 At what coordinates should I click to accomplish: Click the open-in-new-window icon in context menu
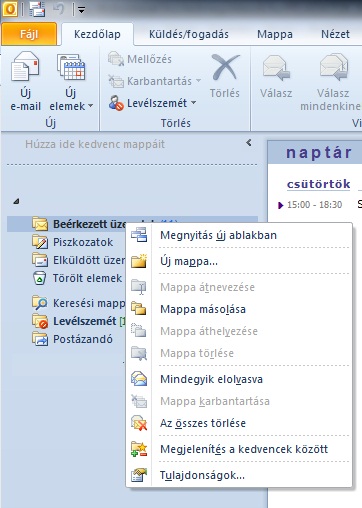pyautogui.click(x=139, y=235)
